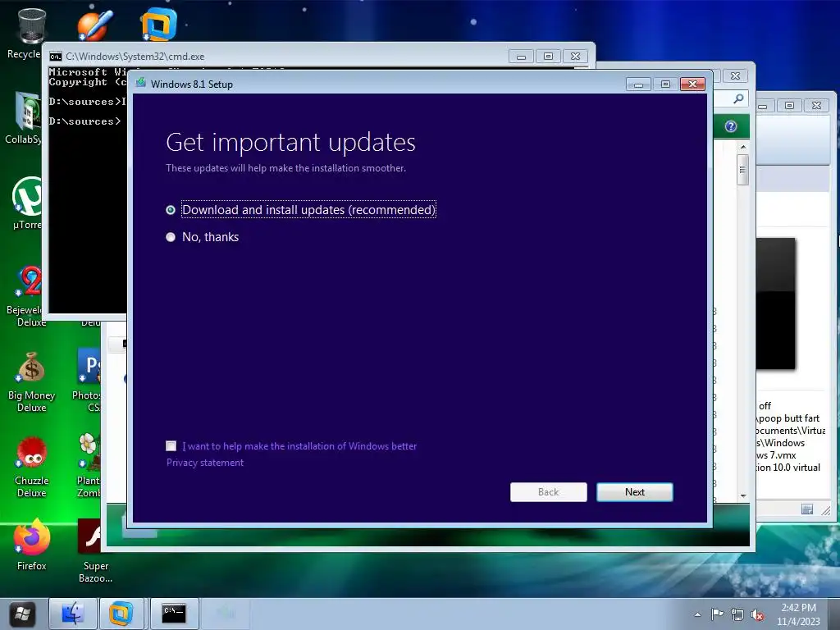
Task: Click the Finder taskbar icon
Action: (x=73, y=614)
